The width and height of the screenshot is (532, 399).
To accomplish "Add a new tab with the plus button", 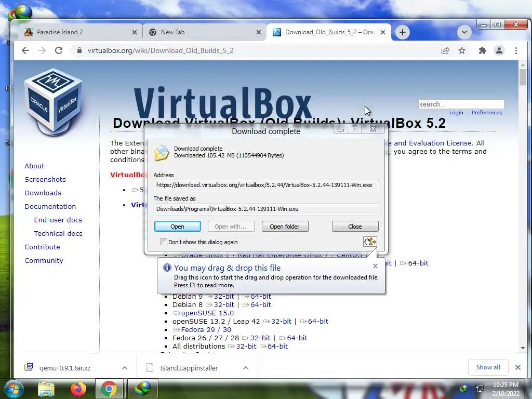I will click(x=403, y=32).
